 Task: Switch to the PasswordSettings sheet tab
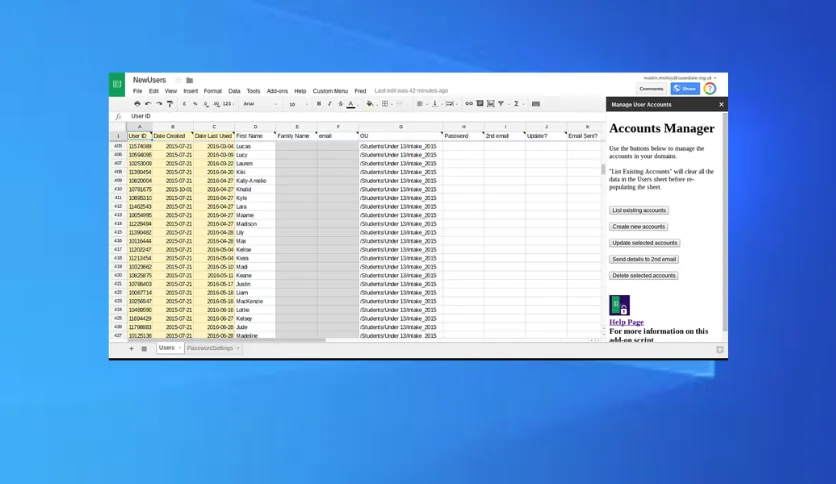pyautogui.click(x=210, y=348)
